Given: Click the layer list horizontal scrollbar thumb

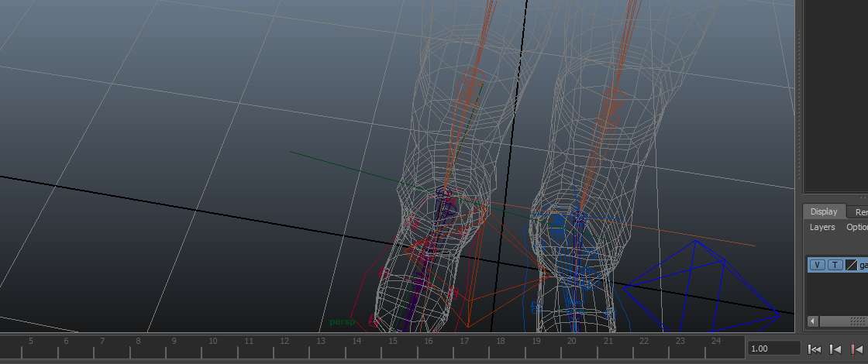Looking at the screenshot, I should coord(844,321).
